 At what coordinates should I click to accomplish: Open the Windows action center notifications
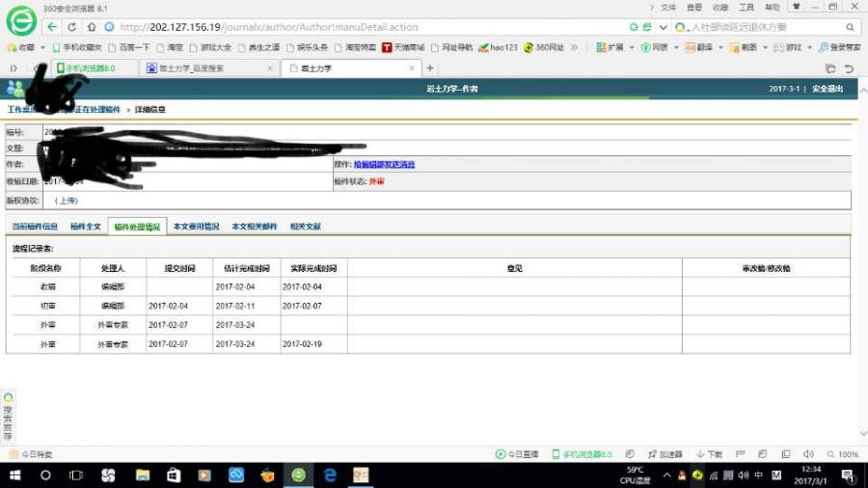click(848, 475)
